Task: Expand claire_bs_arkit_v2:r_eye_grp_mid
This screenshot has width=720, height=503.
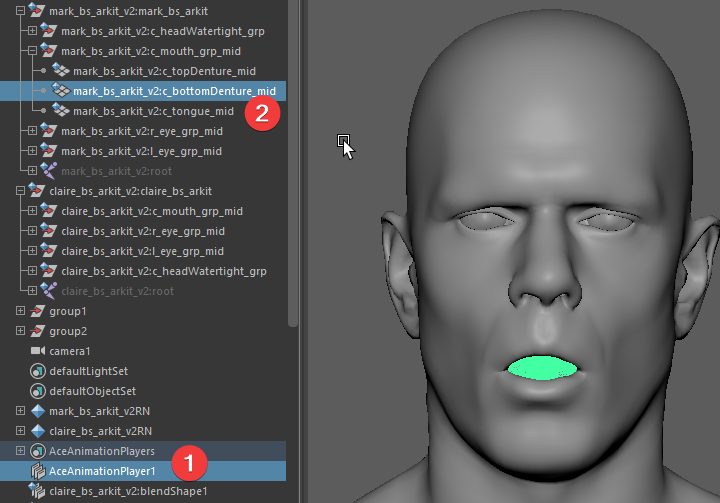Action: coord(32,231)
